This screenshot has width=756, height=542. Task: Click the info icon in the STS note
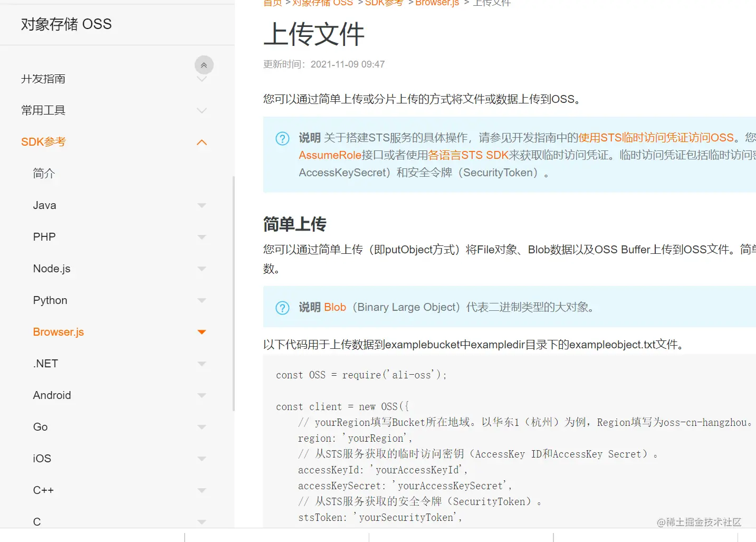[283, 138]
